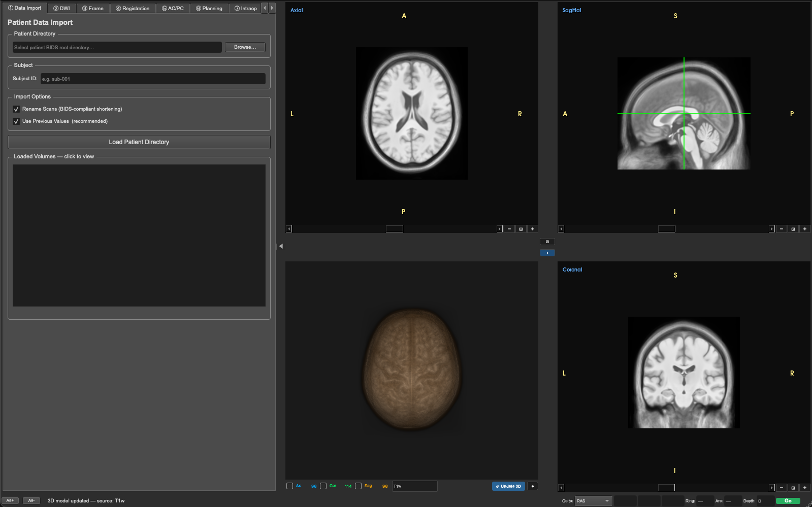Collapse the left panel with arrow
The width and height of the screenshot is (812, 507).
click(281, 246)
